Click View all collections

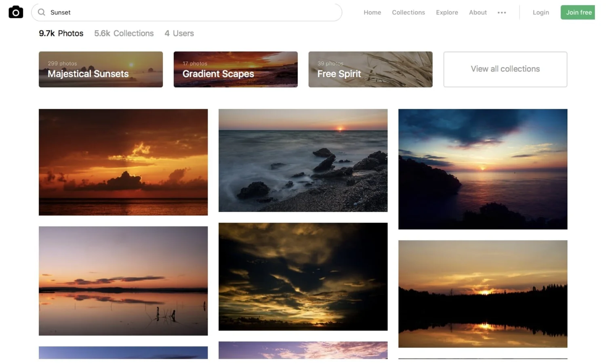point(505,69)
